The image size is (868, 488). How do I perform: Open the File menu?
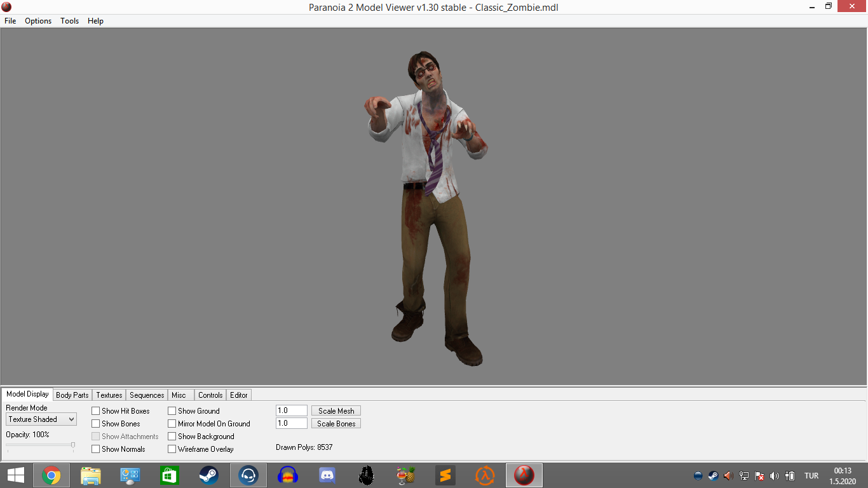[10, 21]
